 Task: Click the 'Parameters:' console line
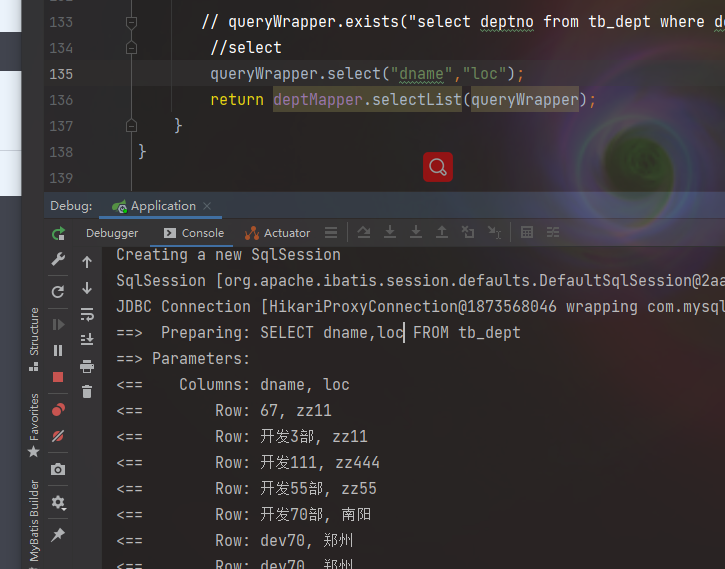(x=183, y=358)
